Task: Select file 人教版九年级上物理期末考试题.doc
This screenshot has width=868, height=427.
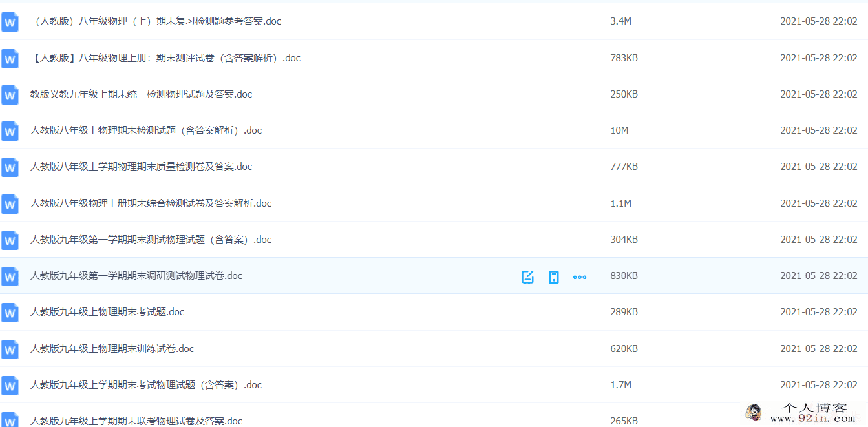Action: tap(107, 311)
